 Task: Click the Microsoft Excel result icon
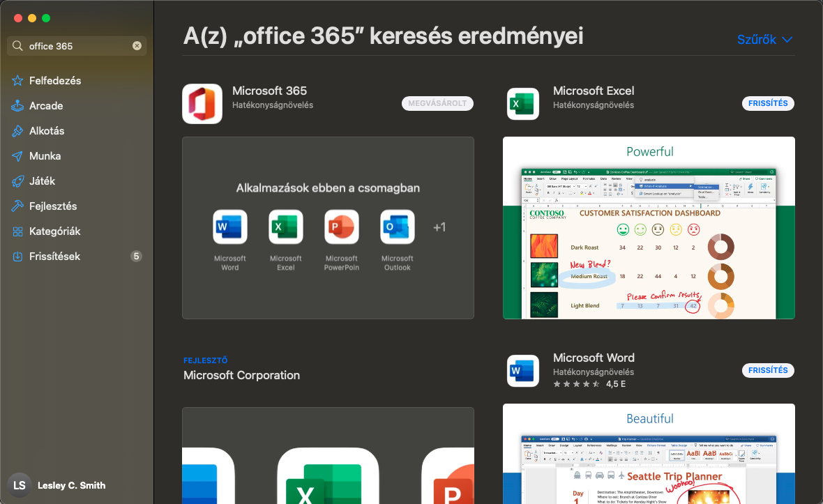[523, 104]
